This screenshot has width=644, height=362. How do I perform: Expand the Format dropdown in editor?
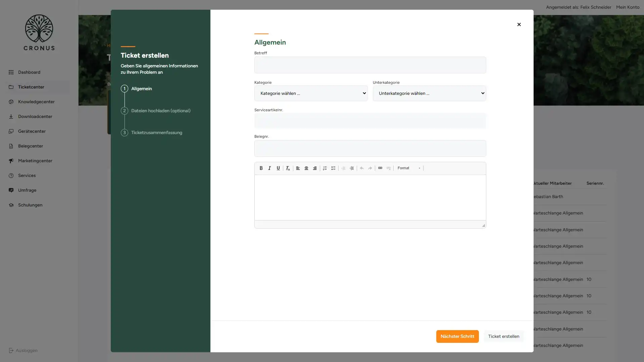click(x=408, y=168)
